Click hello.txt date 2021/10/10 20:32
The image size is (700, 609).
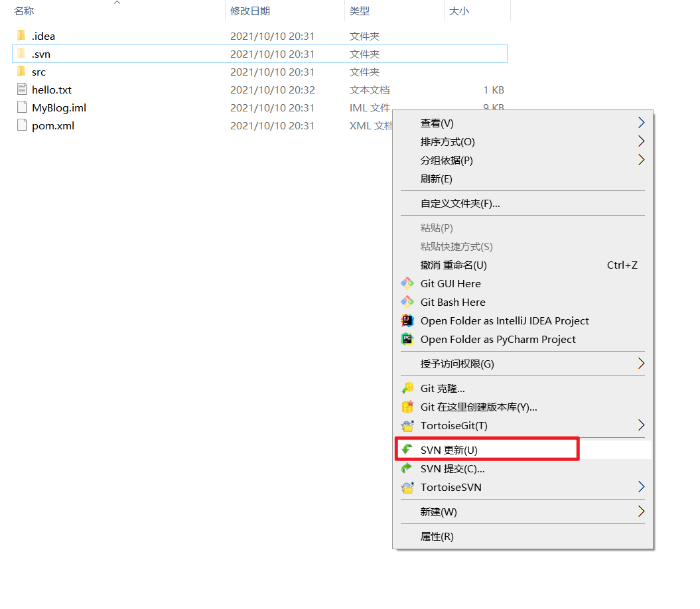[273, 90]
